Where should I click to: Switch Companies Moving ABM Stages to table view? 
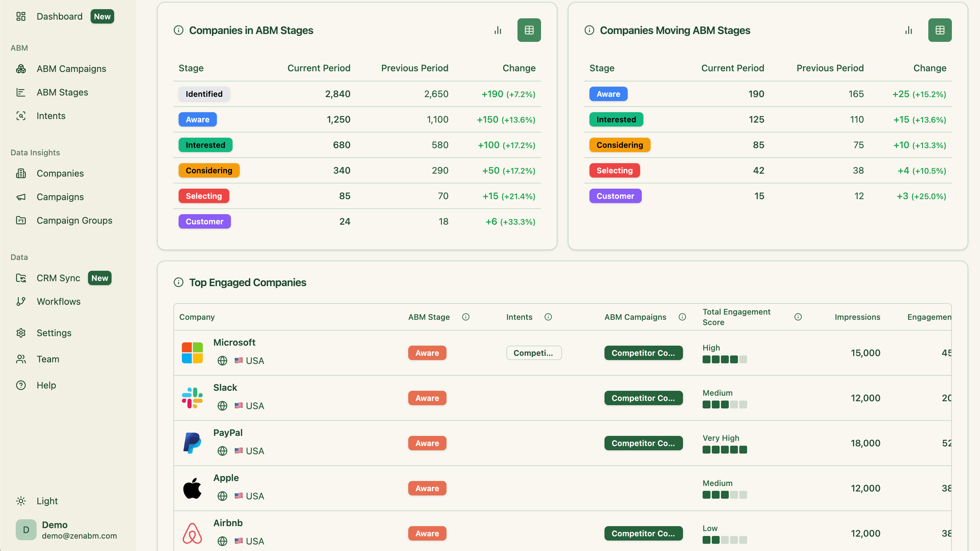coord(940,30)
